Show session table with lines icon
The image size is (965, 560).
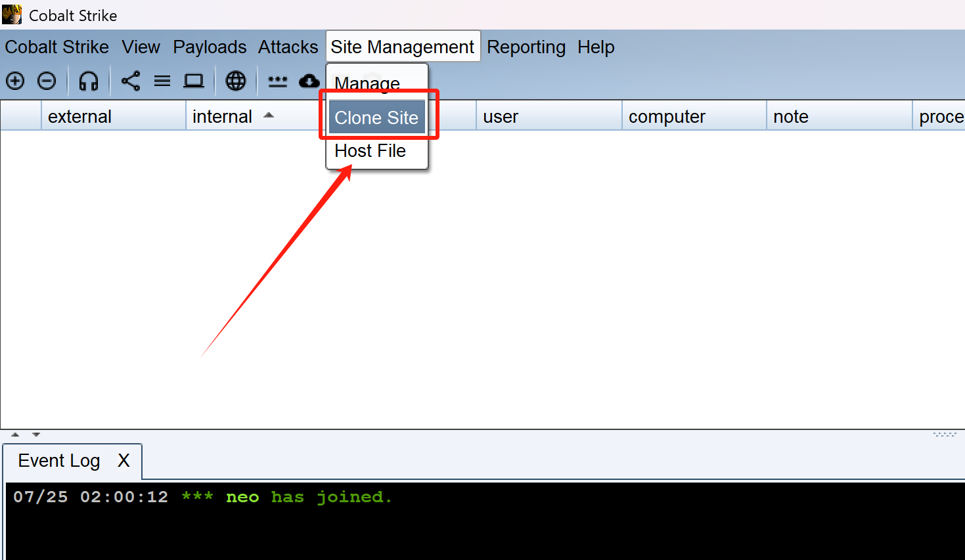click(x=162, y=81)
